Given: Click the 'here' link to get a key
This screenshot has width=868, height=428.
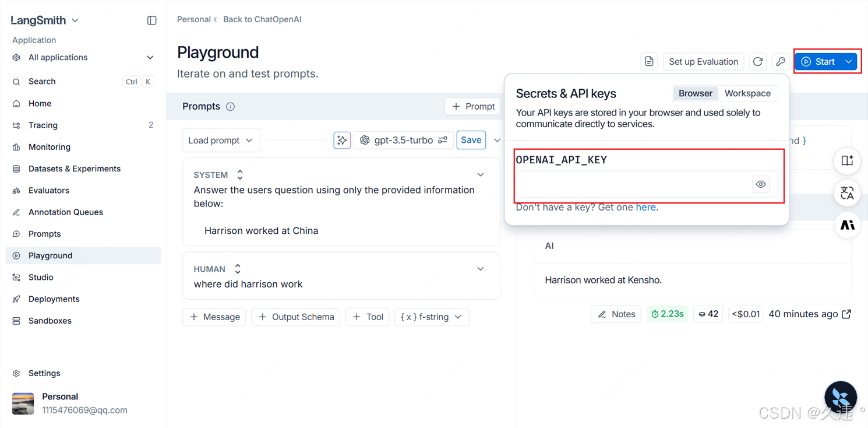Looking at the screenshot, I should point(645,207).
